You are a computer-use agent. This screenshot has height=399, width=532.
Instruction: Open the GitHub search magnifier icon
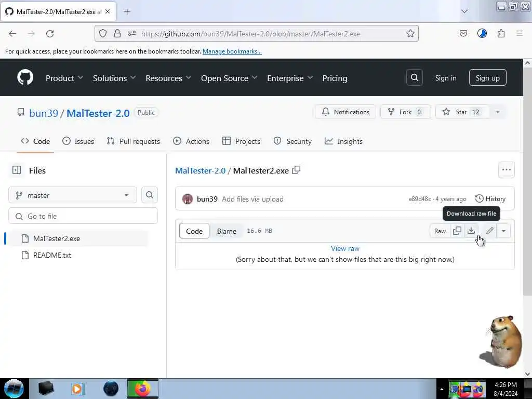pyautogui.click(x=414, y=78)
